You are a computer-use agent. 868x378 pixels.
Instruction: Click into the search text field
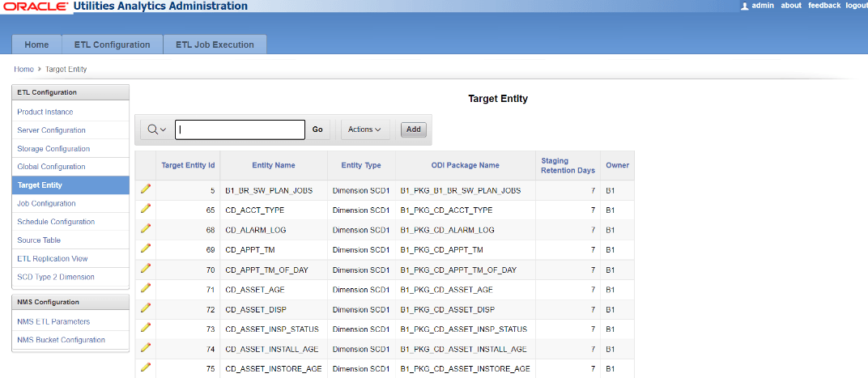(240, 130)
